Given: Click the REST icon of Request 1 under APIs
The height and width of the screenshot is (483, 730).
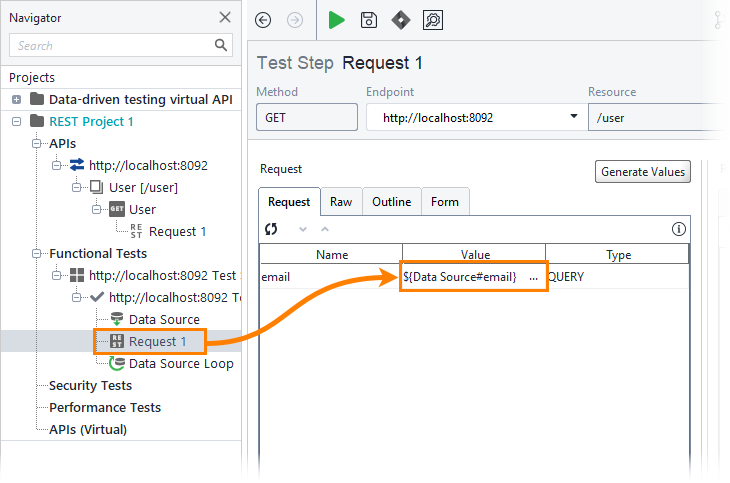Looking at the screenshot, I should pos(136,231).
